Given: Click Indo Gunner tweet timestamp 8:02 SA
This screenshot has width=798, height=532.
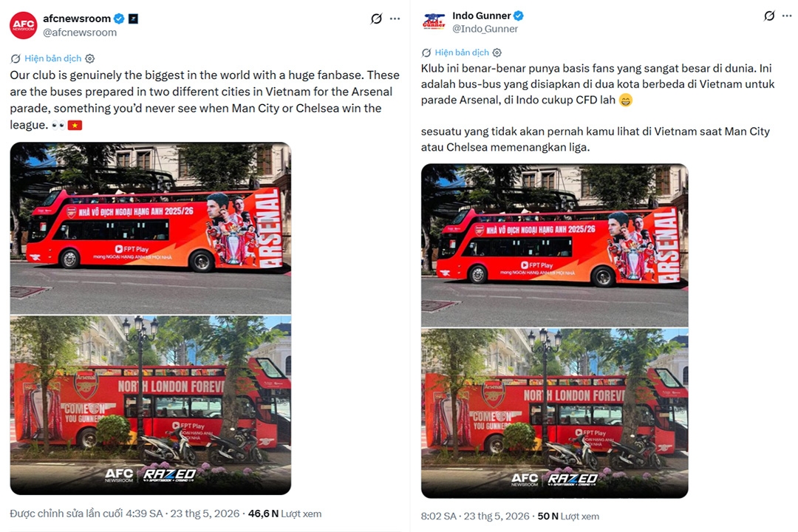Looking at the screenshot, I should coord(439,516).
